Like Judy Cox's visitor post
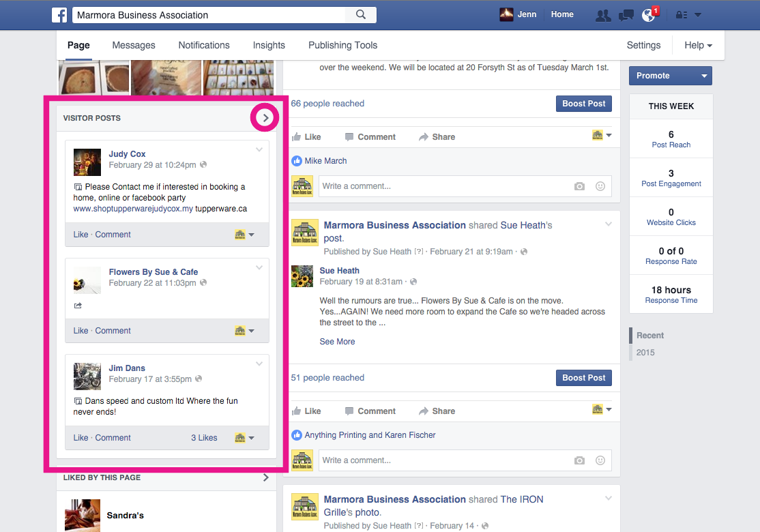Viewport: 760px width, 532px height. pos(81,235)
